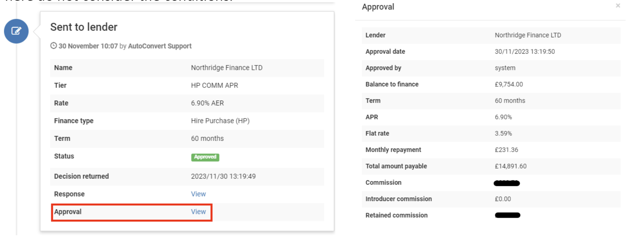Screen dimensions: 644x238
Task: Click the green Approved status badge
Action: [205, 157]
